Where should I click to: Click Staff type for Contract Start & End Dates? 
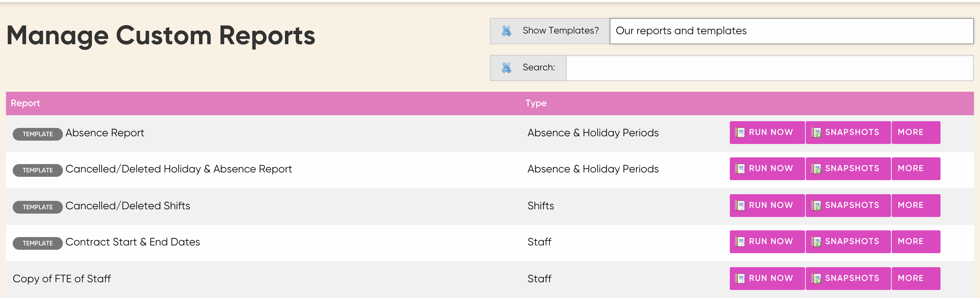point(539,242)
